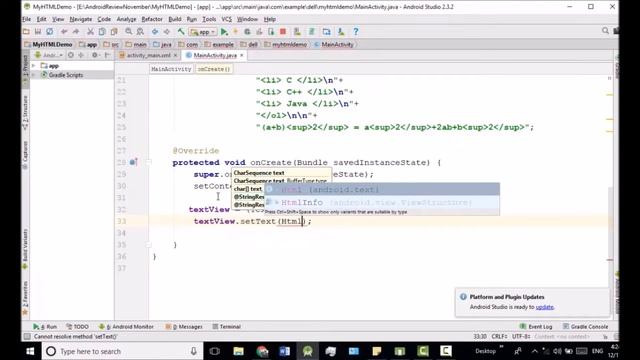Open the Navigate menu

[x=81, y=19]
